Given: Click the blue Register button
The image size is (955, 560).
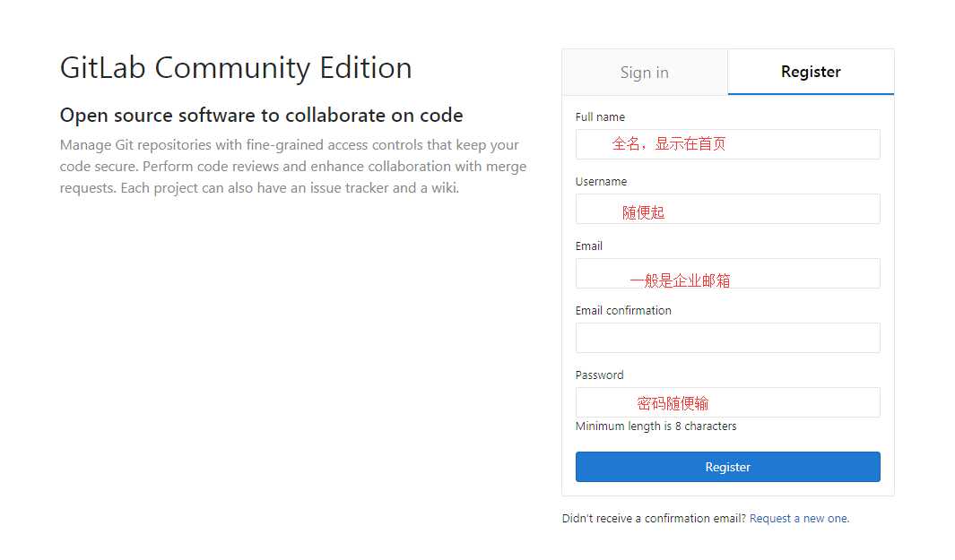Looking at the screenshot, I should pos(728,467).
